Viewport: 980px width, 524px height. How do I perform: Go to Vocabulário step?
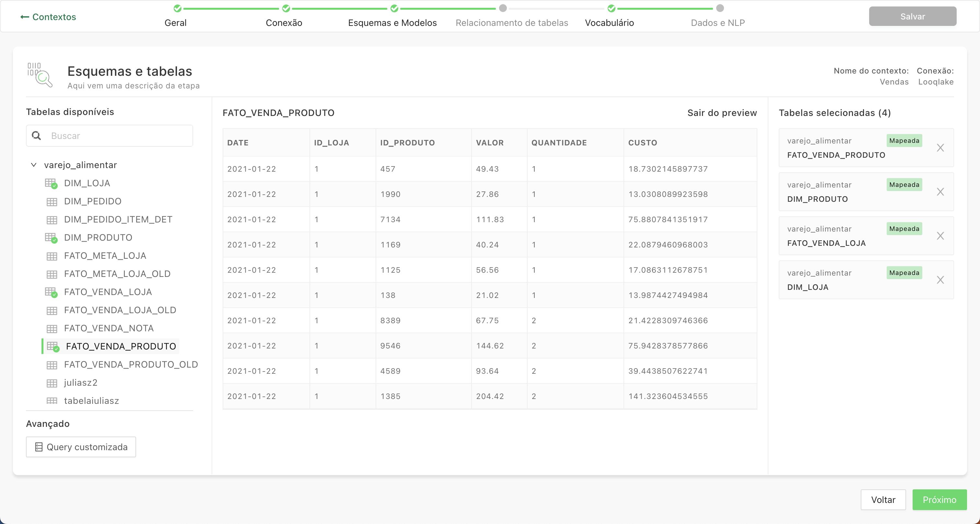point(609,23)
